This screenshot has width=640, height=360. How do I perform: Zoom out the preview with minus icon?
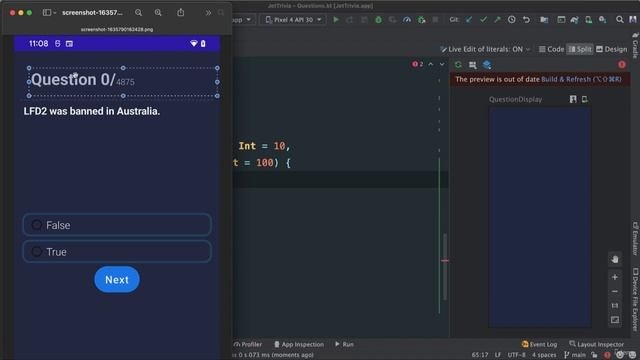615,291
